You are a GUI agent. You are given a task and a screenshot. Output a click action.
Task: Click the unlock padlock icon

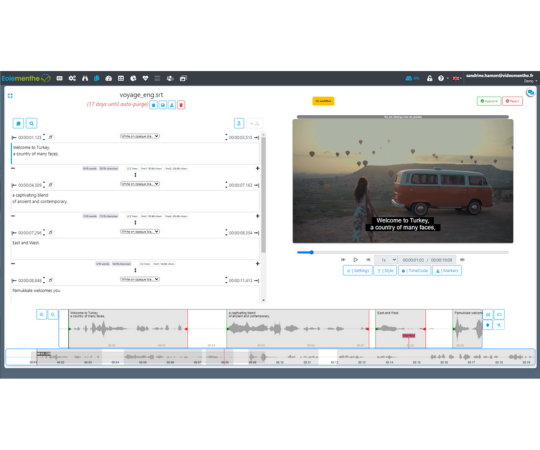[429, 79]
